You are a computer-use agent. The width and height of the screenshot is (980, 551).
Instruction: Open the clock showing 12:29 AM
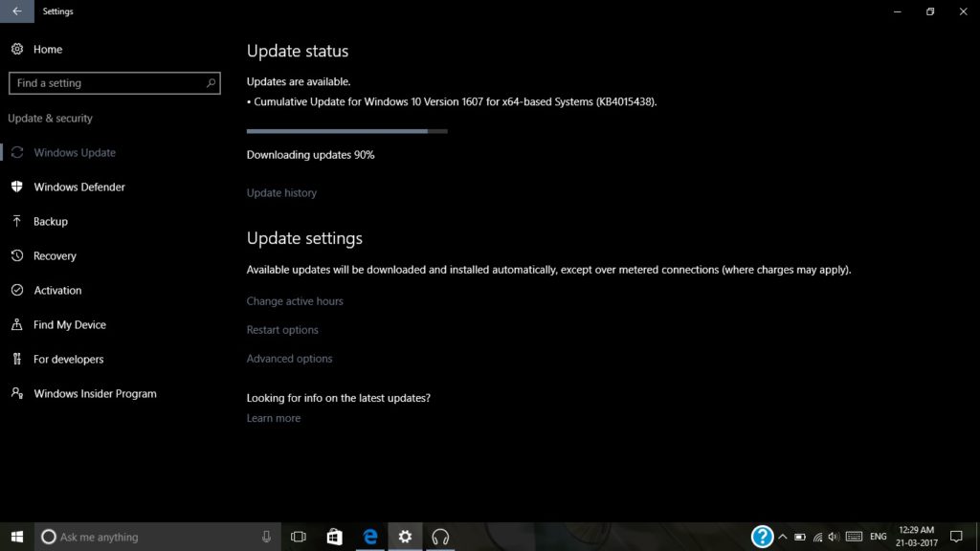click(x=916, y=537)
